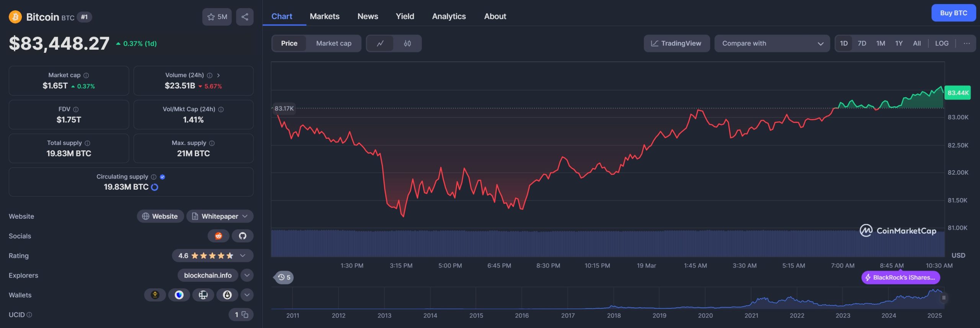
Task: Click the 83.44K current price label
Action: click(x=958, y=93)
